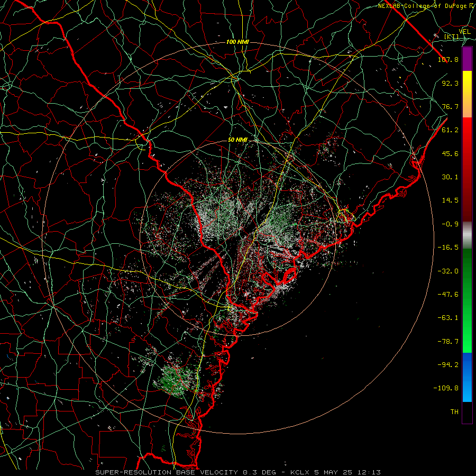The image size is (476, 476).
Task: Click the Super-Resolution Base Velocity caption
Action: [238, 472]
